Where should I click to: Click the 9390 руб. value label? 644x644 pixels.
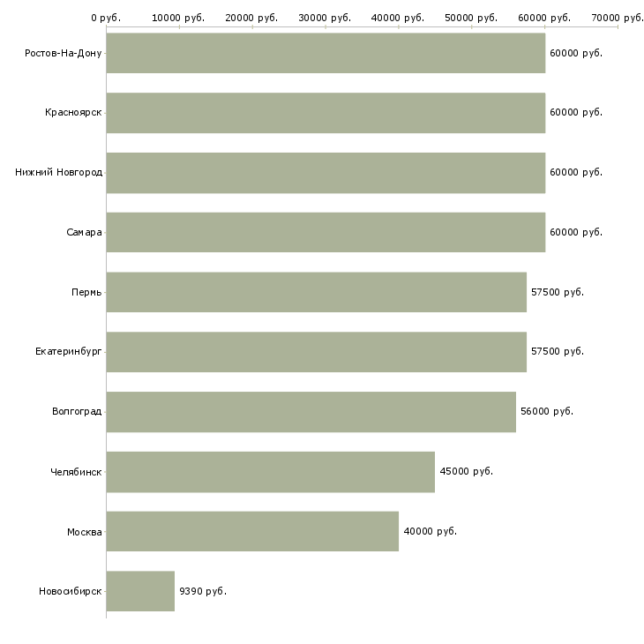203,591
